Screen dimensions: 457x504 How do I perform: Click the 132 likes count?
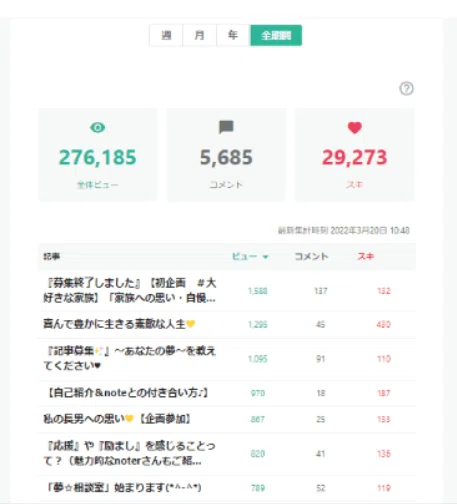pos(384,291)
